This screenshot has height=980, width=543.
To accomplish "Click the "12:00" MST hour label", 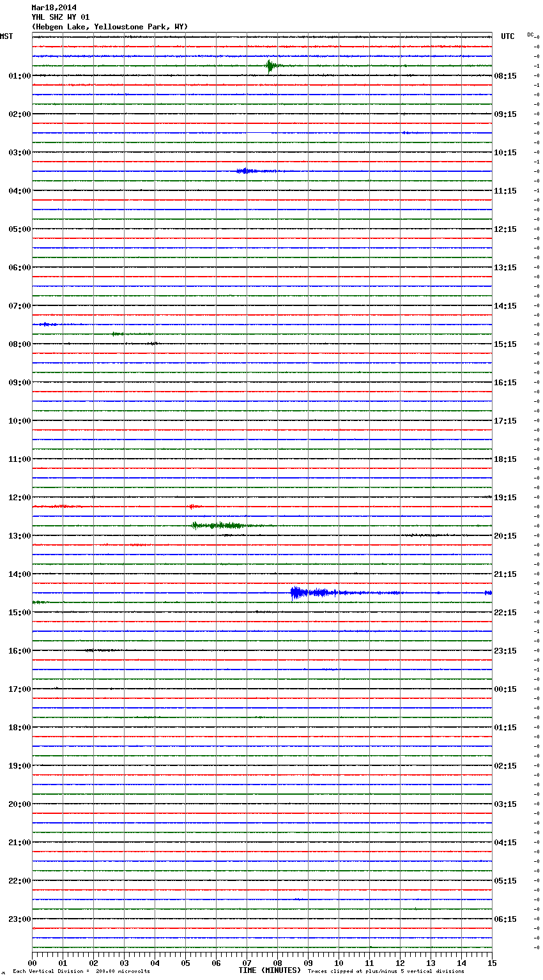I will tap(20, 498).
